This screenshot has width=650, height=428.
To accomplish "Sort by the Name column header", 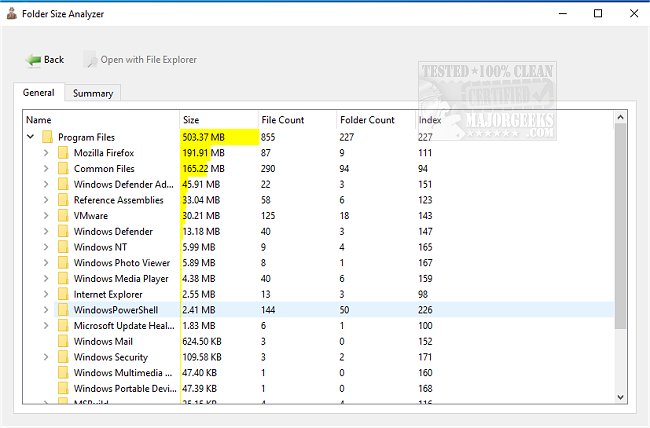I will click(101, 120).
